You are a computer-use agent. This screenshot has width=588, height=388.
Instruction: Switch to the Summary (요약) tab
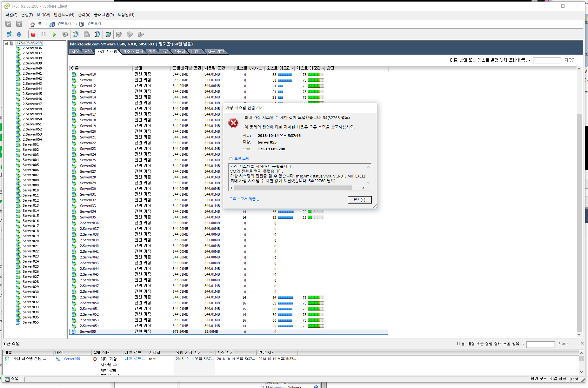(x=88, y=52)
